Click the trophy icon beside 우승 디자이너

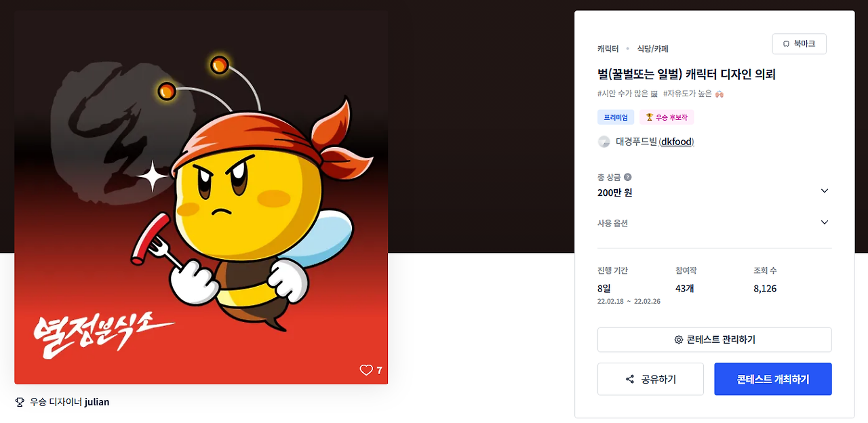pyautogui.click(x=20, y=402)
